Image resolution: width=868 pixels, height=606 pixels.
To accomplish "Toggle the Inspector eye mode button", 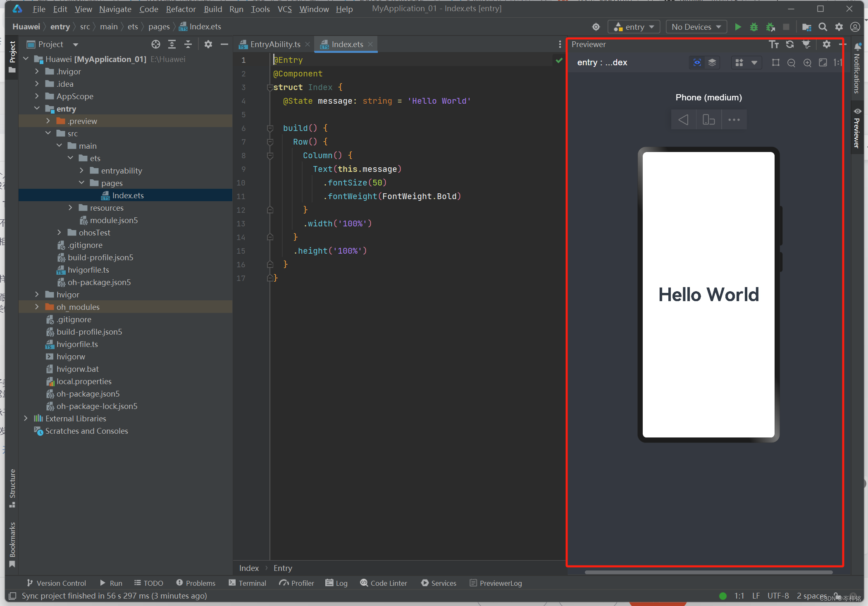I will pos(697,62).
